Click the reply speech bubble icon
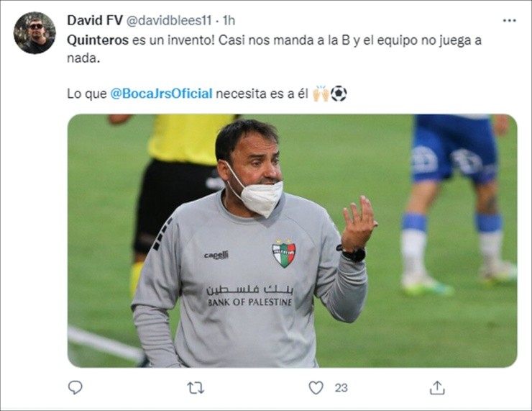532x411 pixels. (75, 387)
